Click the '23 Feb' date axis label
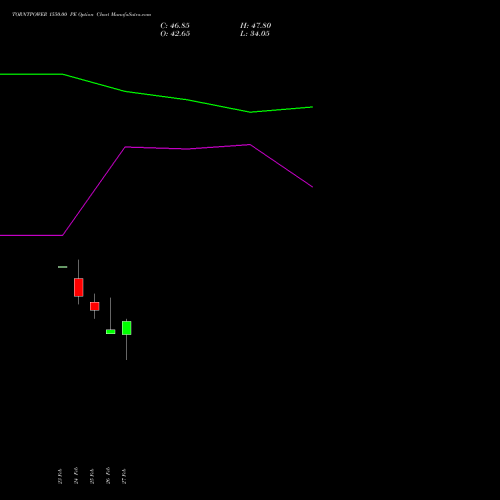The width and height of the screenshot is (500, 500). pyautogui.click(x=60, y=476)
